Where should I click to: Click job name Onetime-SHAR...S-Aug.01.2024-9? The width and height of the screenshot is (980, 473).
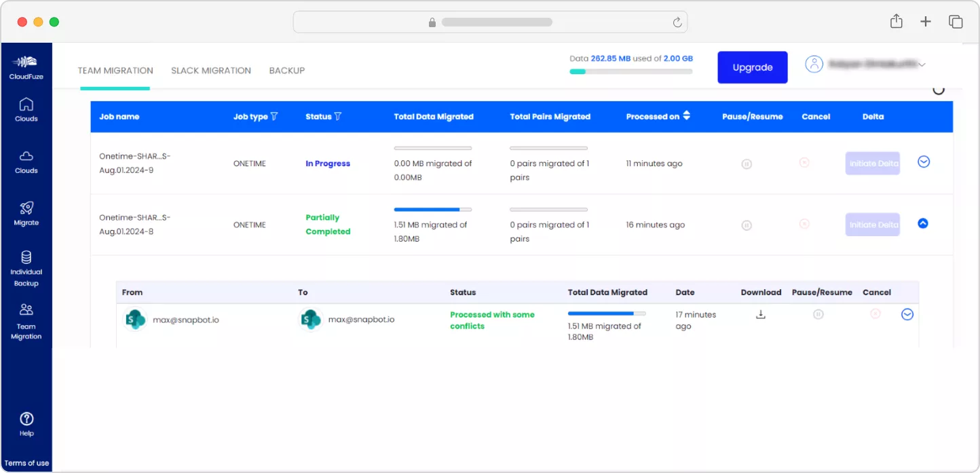pyautogui.click(x=135, y=163)
